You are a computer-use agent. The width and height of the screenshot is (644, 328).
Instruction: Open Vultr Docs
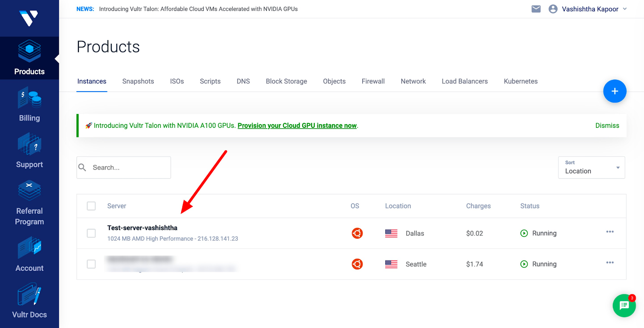(29, 301)
